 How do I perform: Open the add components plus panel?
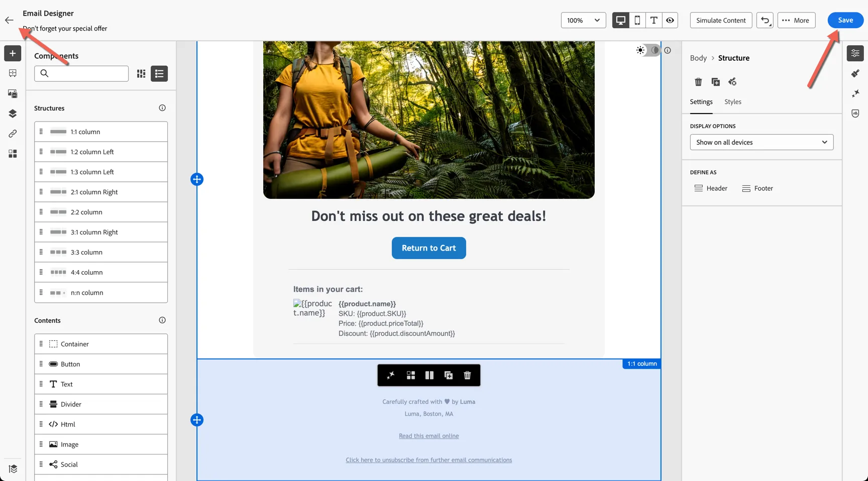(x=13, y=53)
